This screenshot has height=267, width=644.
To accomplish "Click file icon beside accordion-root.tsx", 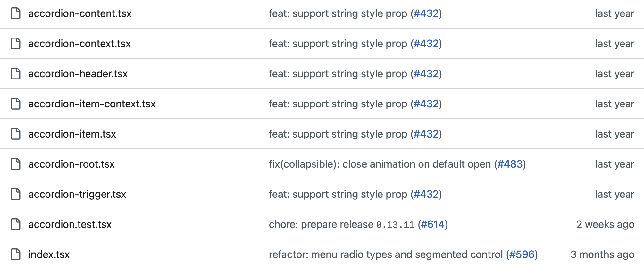I will tap(15, 164).
